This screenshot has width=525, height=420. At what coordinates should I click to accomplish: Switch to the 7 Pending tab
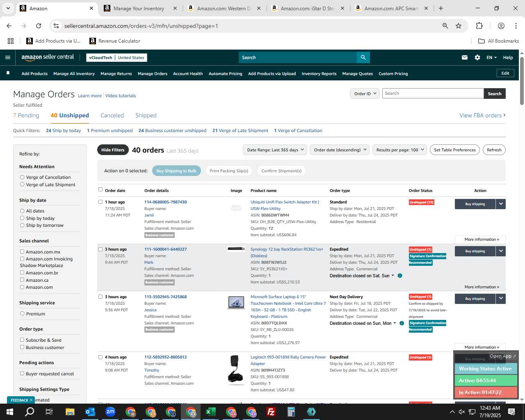point(26,115)
